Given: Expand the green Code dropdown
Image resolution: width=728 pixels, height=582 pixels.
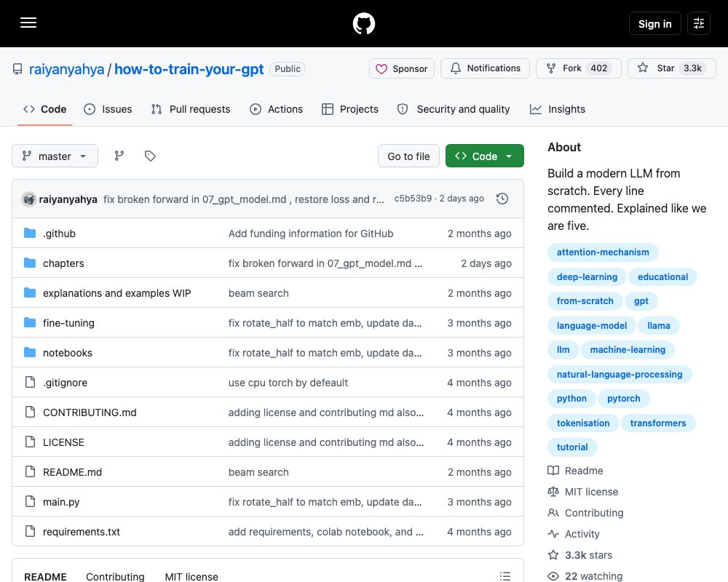Looking at the screenshot, I should [485, 156].
